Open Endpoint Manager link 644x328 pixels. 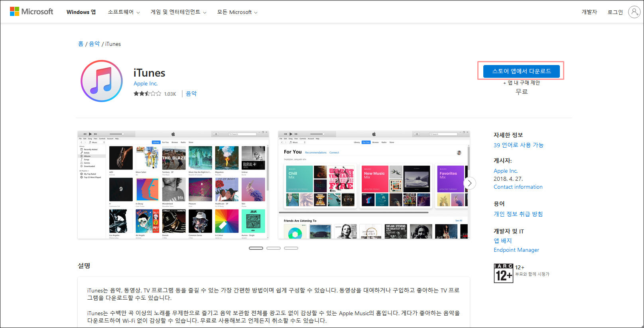tap(516, 250)
